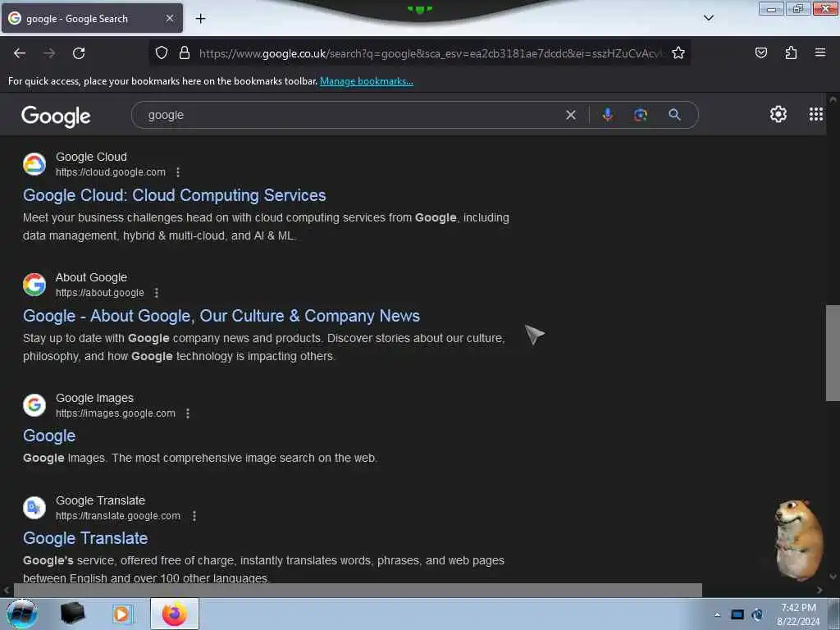The width and height of the screenshot is (840, 630).
Task: Close the Google Search tab
Action: click(x=169, y=18)
